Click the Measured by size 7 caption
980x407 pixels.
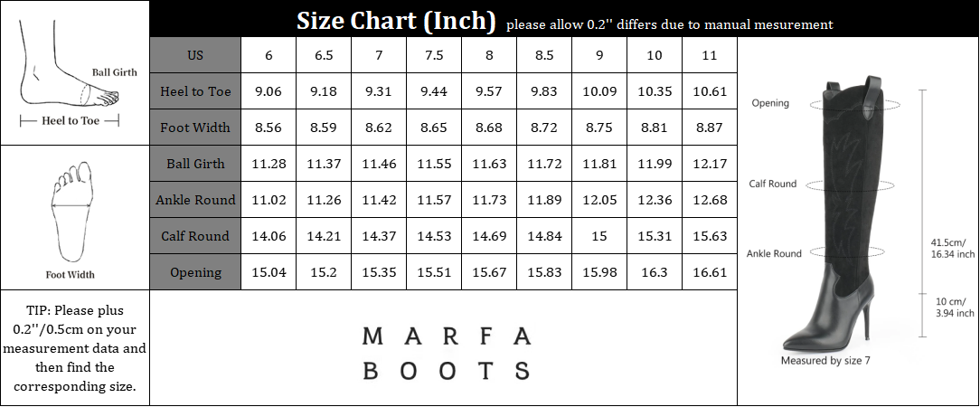point(825,360)
